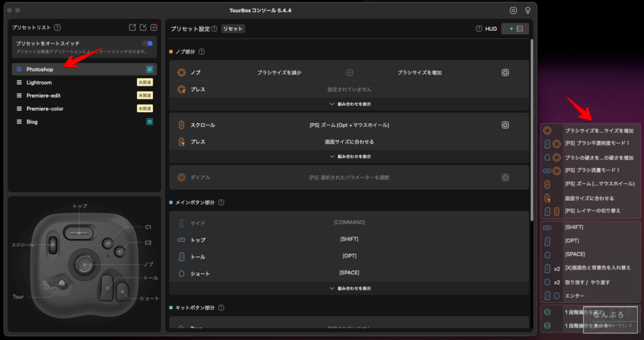Open the settings gear in title bar

[513, 11]
